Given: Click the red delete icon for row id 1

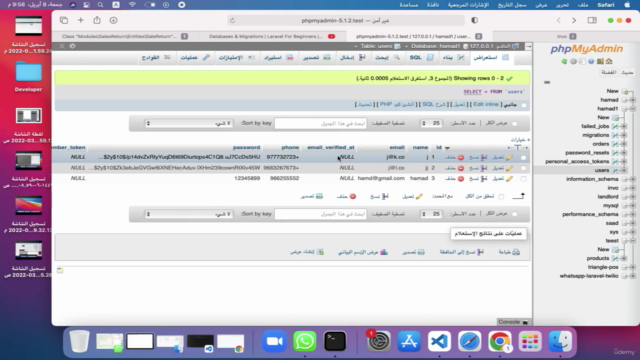Looking at the screenshot, I should click(460, 157).
